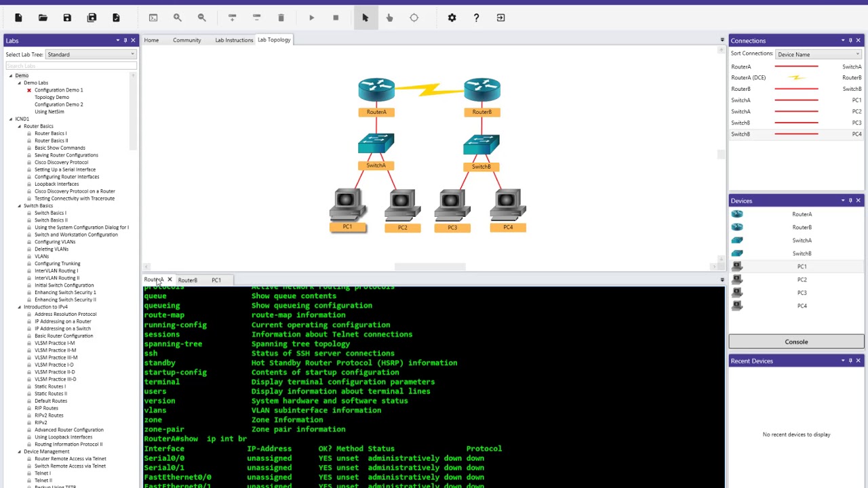Viewport: 868px width, 488px height.
Task: Zoom out of the topology
Action: point(202,18)
